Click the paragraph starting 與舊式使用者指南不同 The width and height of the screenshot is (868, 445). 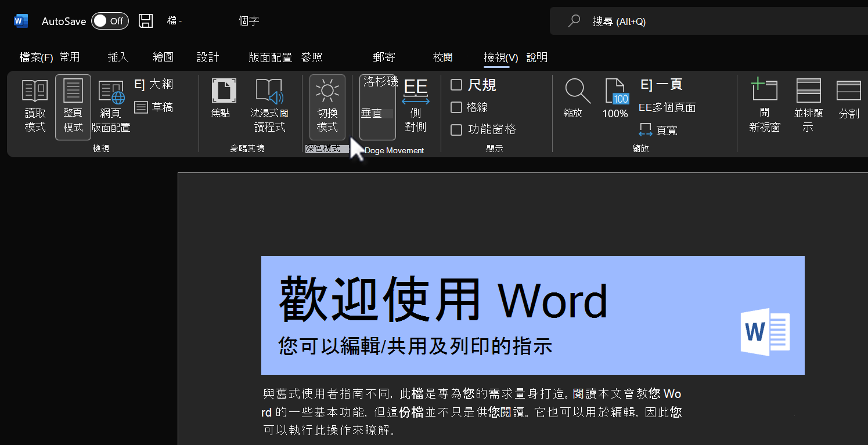coord(472,412)
